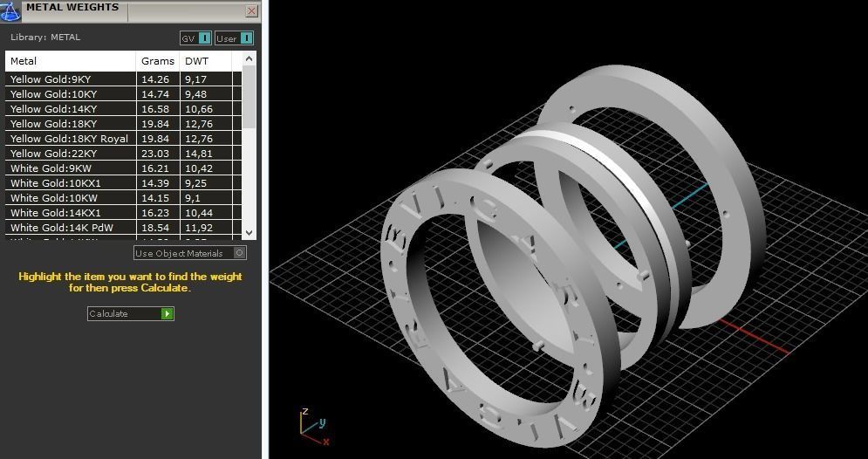
Task: Sort by the DWT column header
Action: (206, 61)
